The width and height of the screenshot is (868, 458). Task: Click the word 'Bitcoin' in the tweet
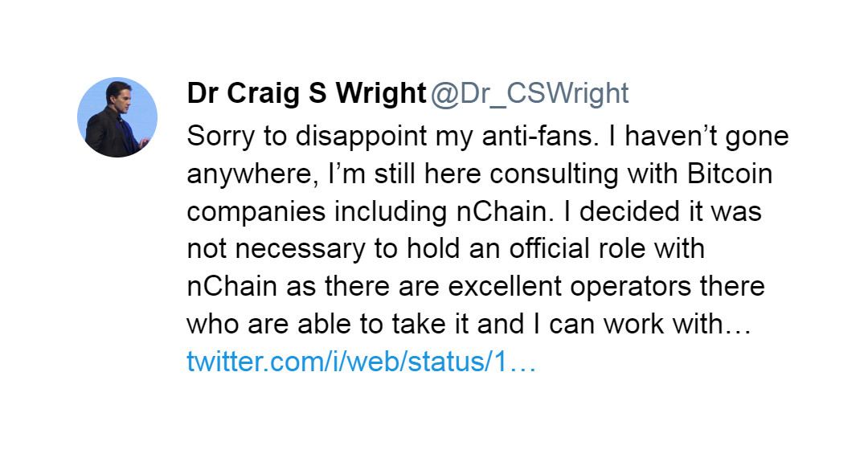tap(730, 174)
